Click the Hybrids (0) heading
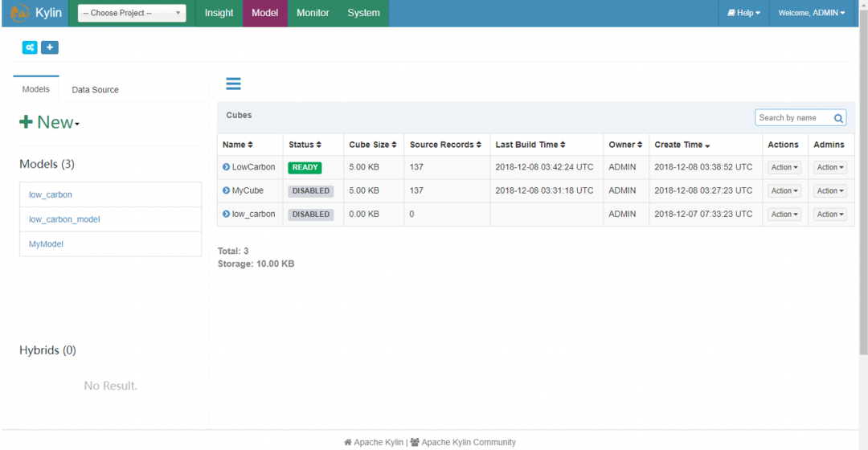Viewport: 868px width, 450px height. click(x=47, y=350)
